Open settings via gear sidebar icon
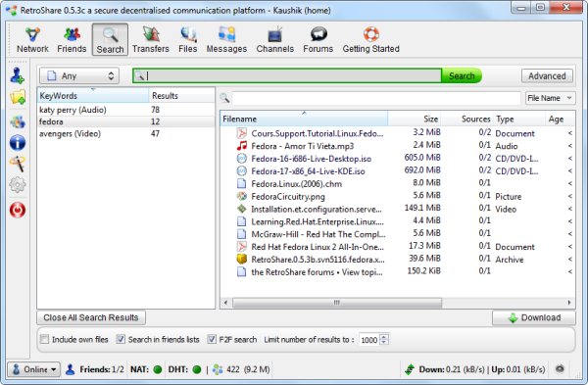 18,185
